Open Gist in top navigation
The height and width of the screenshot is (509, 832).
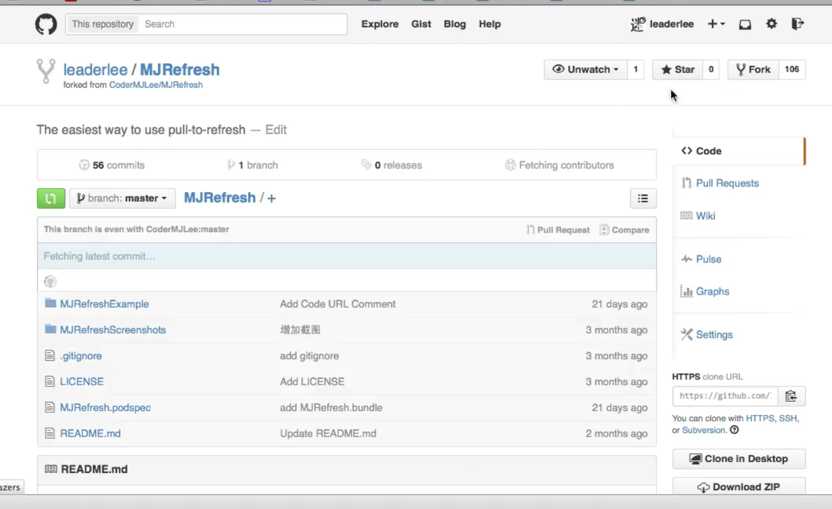click(x=421, y=24)
